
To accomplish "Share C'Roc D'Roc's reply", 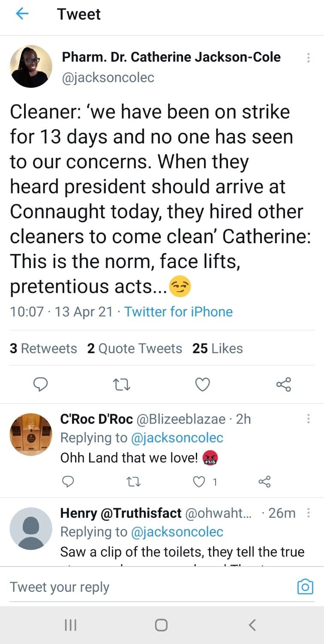I will 264,482.
